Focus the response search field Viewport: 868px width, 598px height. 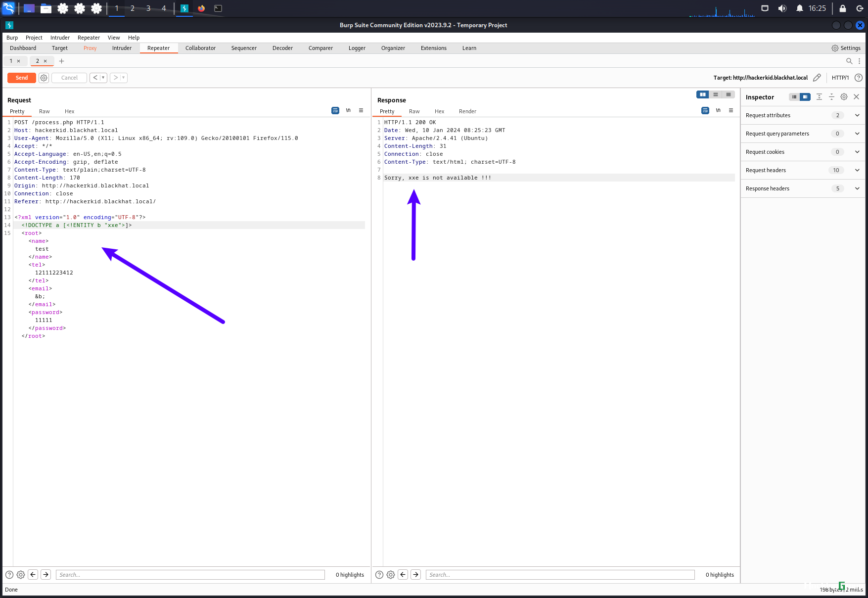(x=560, y=575)
